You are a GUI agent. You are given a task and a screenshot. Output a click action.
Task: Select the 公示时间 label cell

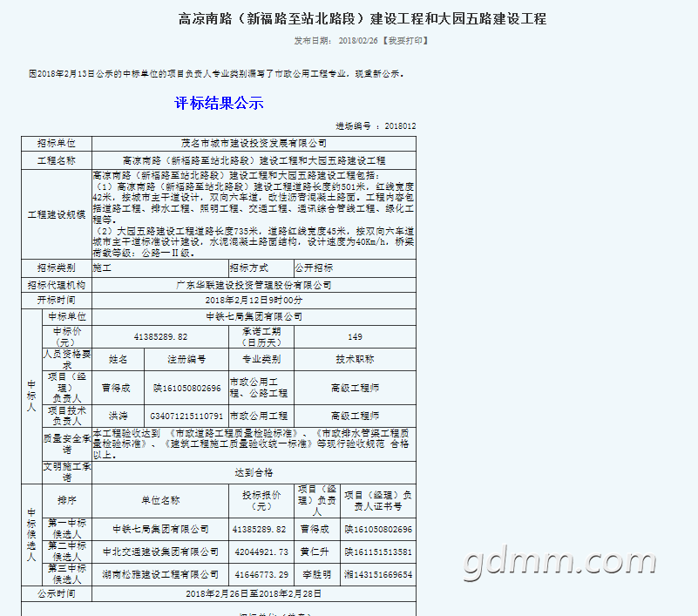(57, 593)
